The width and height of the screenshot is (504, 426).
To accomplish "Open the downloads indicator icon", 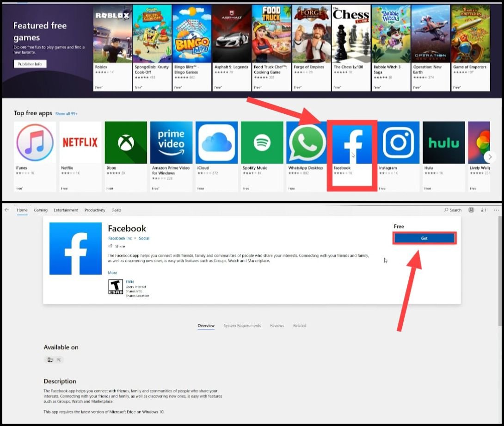I will [x=483, y=210].
